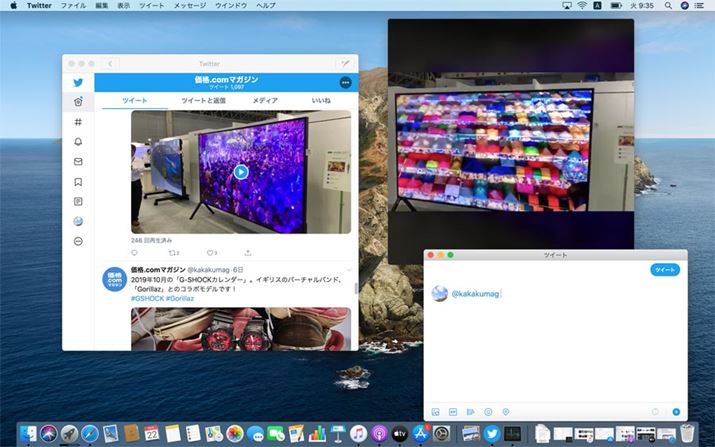Open Lists icon in Twitter sidebar

pos(78,202)
